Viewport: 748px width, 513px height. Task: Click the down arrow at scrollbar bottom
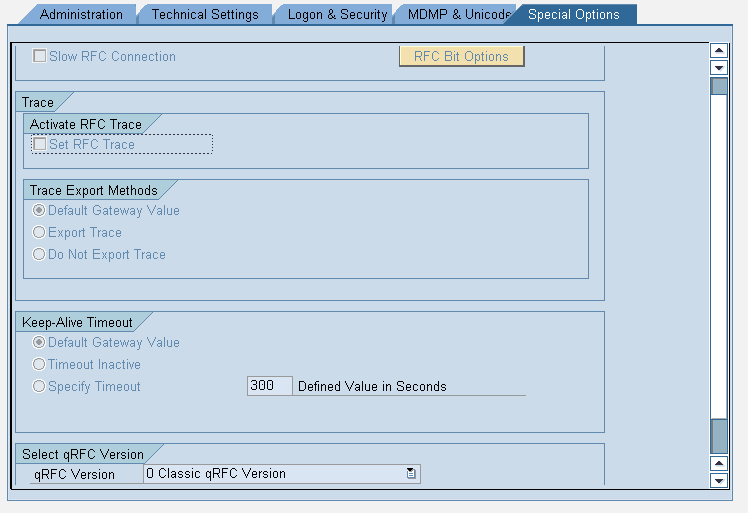[717, 481]
